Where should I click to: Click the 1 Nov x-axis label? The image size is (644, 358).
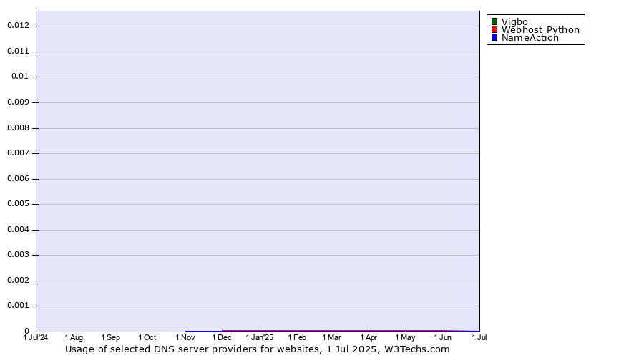(x=185, y=337)
